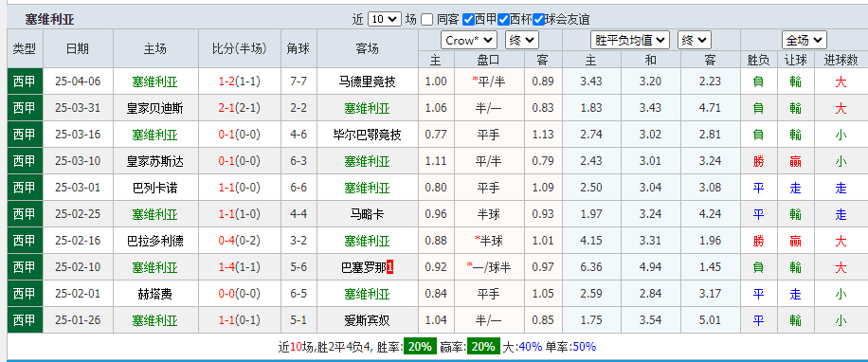868x362 pixels.
Task: Click the 胜负 column header
Action: point(758,60)
